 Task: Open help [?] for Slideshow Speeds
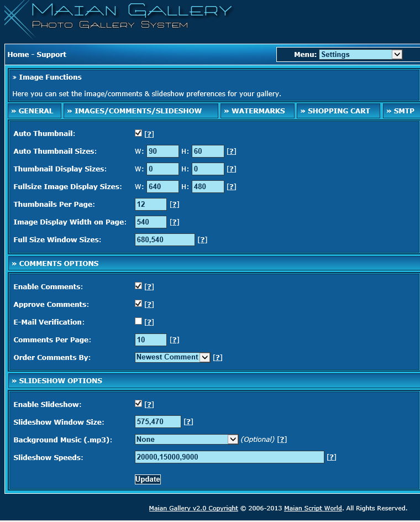(x=331, y=457)
